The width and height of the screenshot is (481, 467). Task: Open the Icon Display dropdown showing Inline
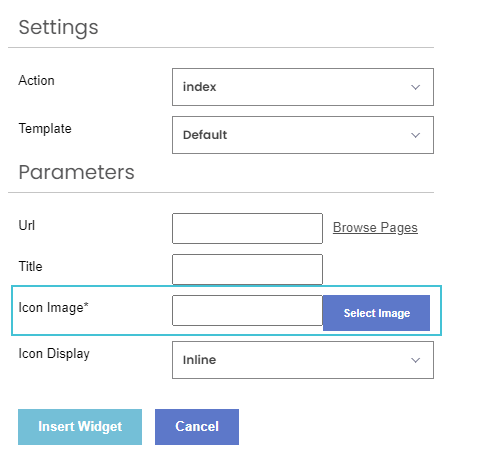coord(303,360)
